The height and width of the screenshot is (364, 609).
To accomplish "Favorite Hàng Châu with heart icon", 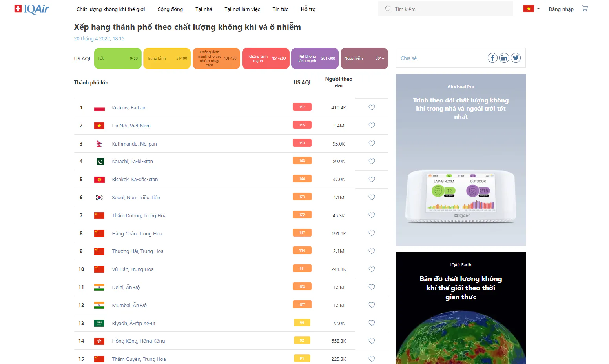I will [372, 233].
